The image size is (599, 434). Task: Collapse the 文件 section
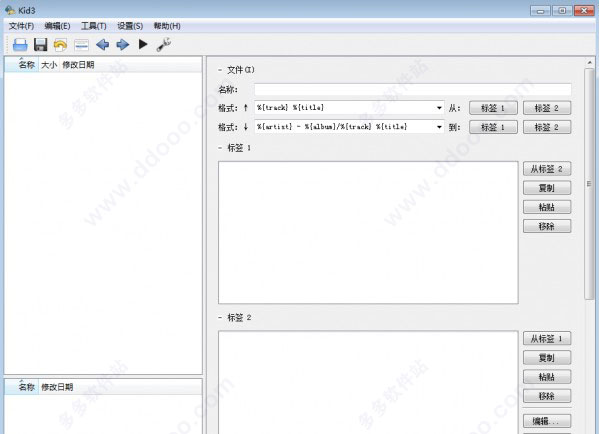click(220, 70)
